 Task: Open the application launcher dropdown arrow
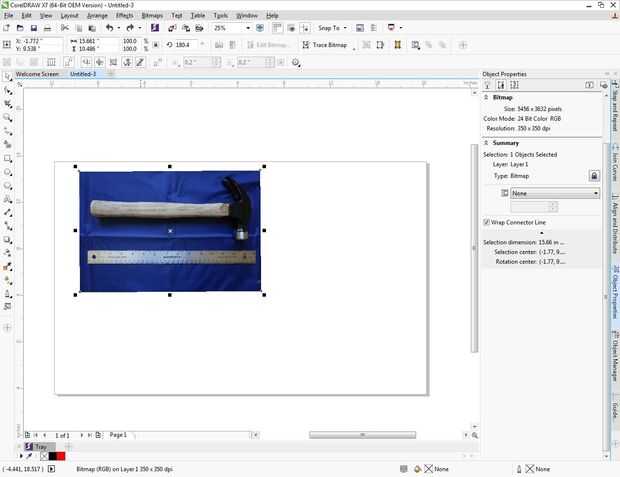(401, 28)
